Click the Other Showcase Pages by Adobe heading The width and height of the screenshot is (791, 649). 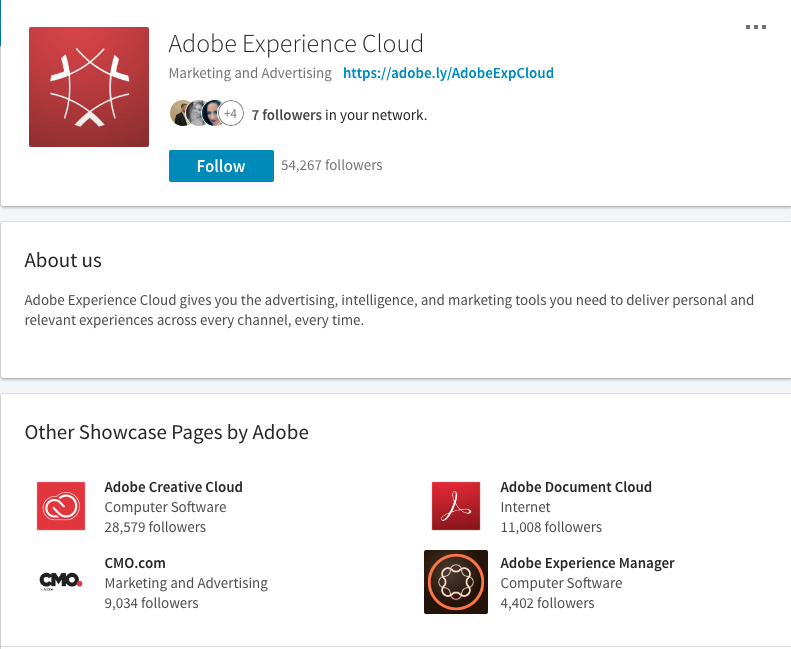coord(166,432)
